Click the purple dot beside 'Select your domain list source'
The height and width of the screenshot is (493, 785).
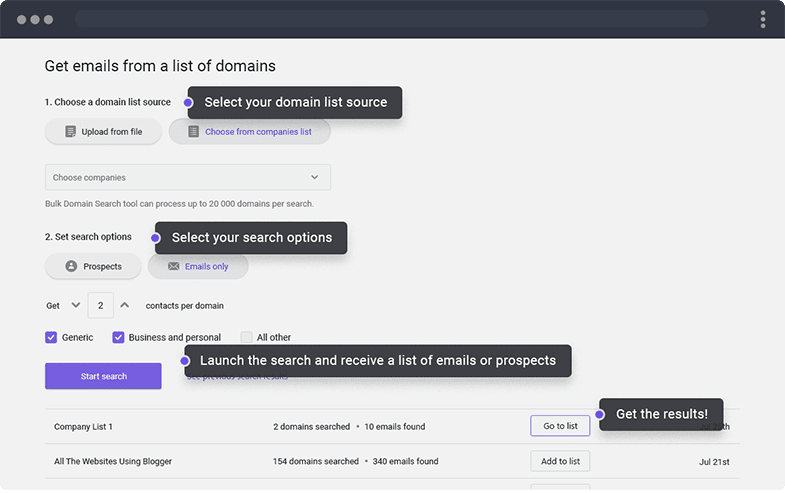[187, 102]
